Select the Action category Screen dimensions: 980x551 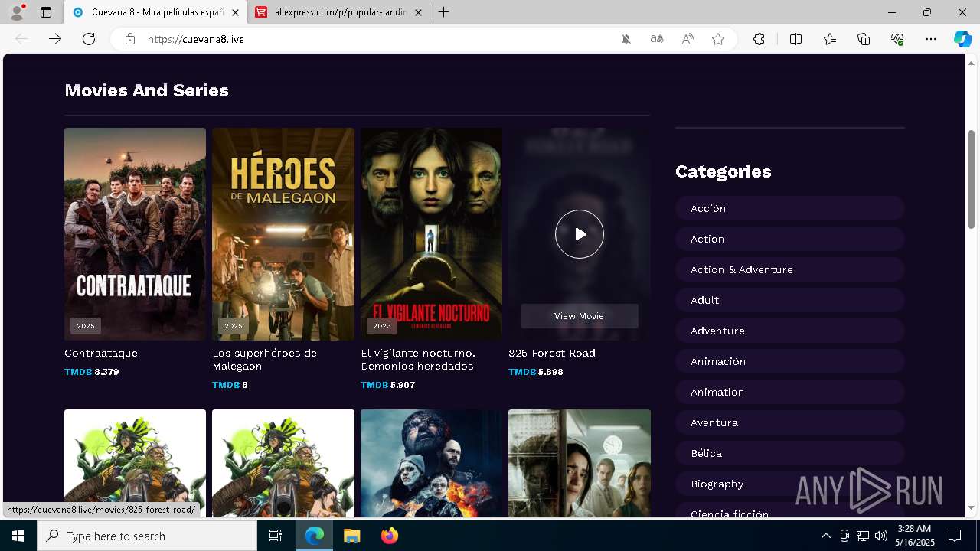(x=790, y=239)
